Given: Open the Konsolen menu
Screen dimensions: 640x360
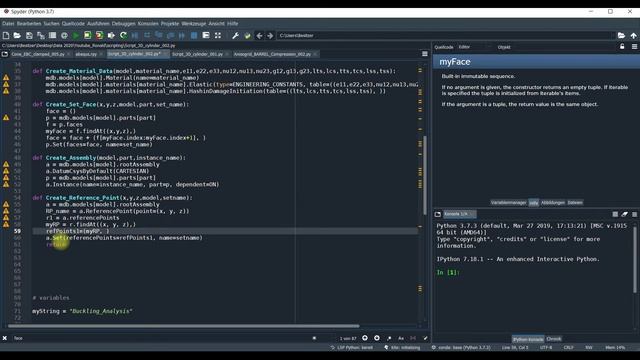Looking at the screenshot, I should 148,24.
